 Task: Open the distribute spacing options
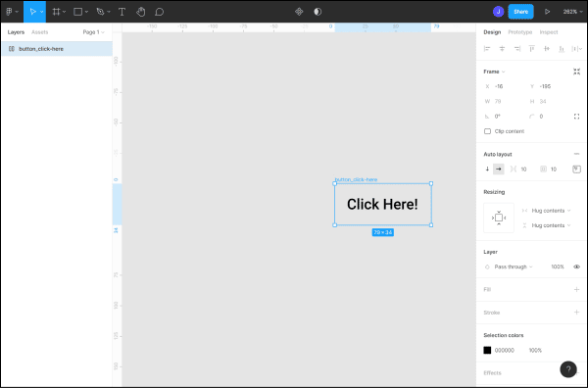[x=576, y=48]
